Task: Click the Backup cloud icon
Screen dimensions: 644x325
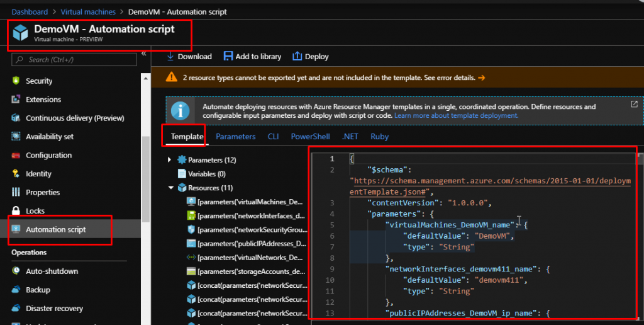Action: click(x=16, y=290)
